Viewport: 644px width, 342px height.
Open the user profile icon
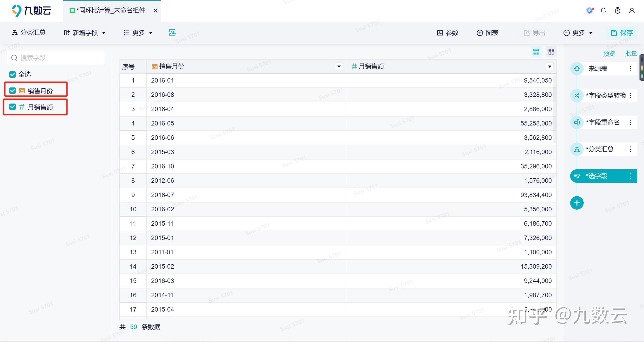[x=632, y=11]
